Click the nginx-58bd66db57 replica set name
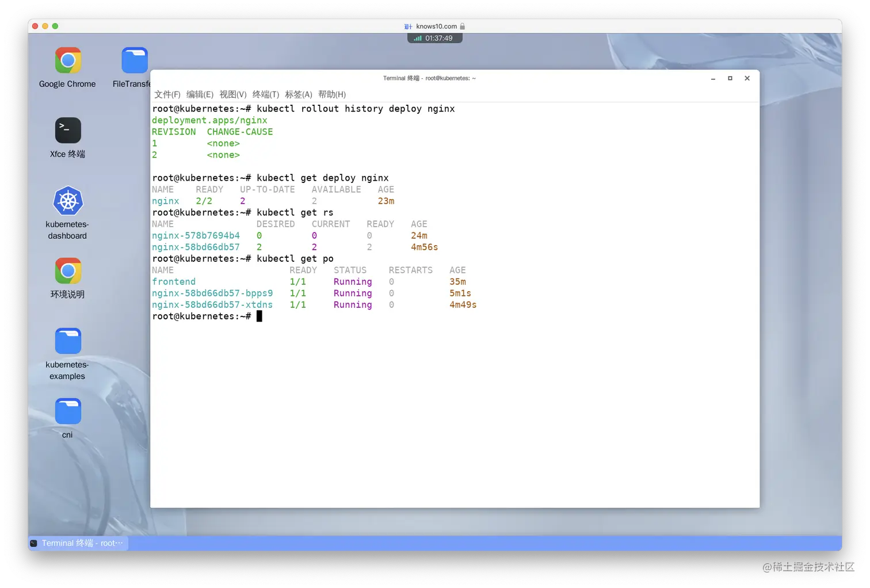870x588 pixels. tap(196, 247)
